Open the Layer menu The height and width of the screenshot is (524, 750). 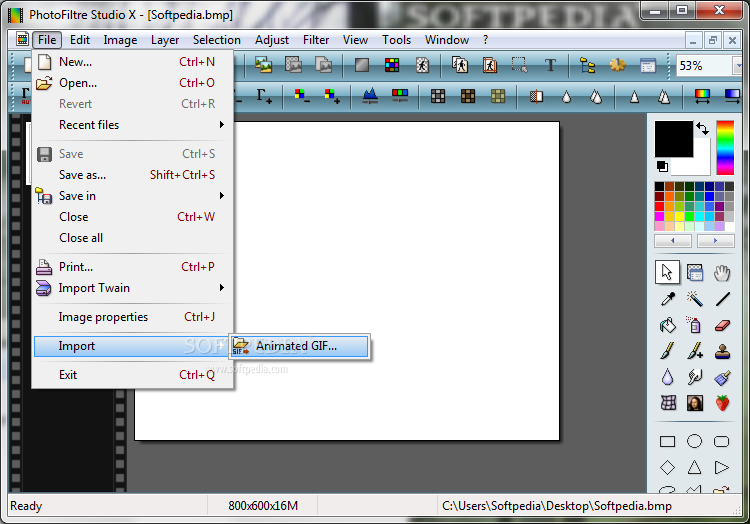click(x=165, y=40)
